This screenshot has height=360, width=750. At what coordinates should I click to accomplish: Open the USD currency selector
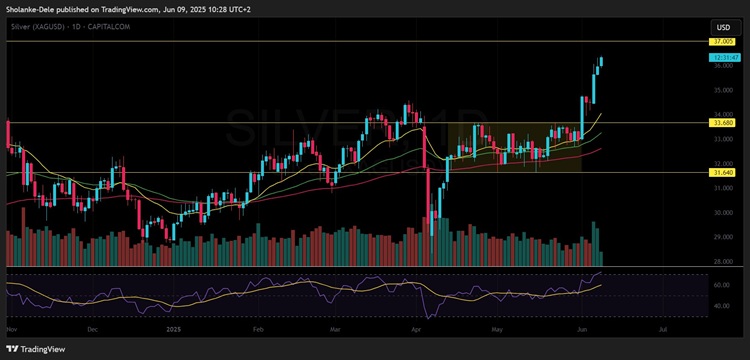723,27
